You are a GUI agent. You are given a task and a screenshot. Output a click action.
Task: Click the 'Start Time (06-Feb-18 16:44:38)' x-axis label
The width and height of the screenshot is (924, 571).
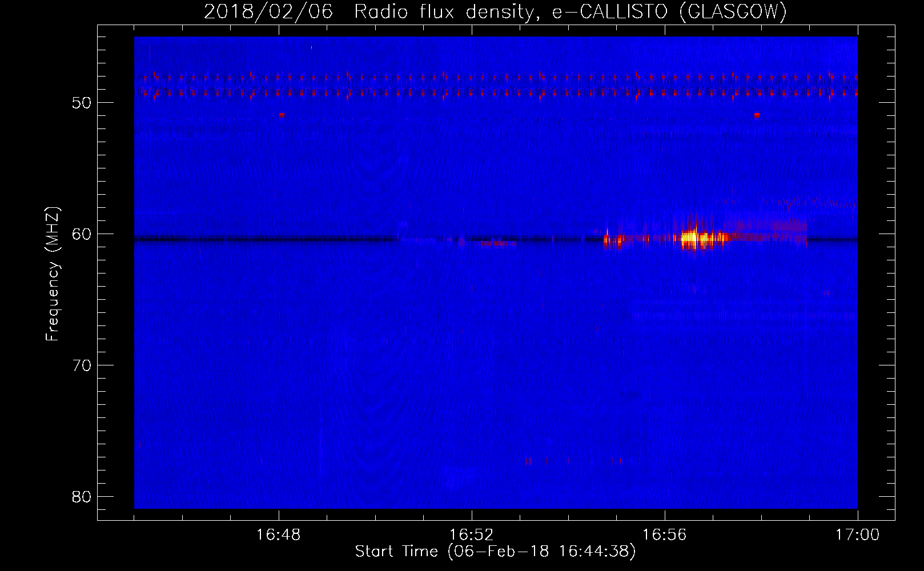pyautogui.click(x=495, y=552)
